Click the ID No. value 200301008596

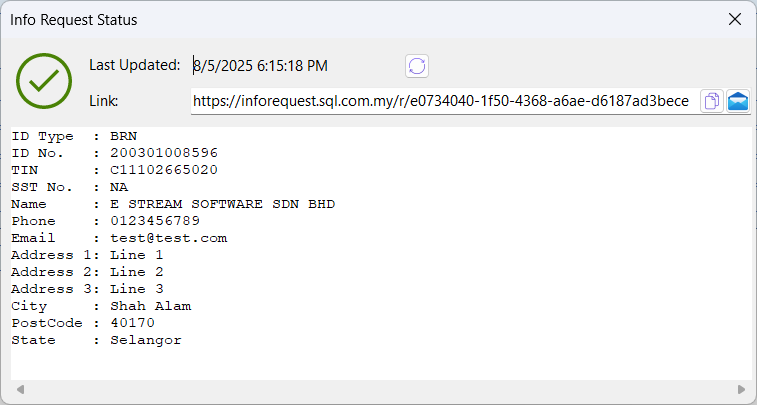click(164, 153)
